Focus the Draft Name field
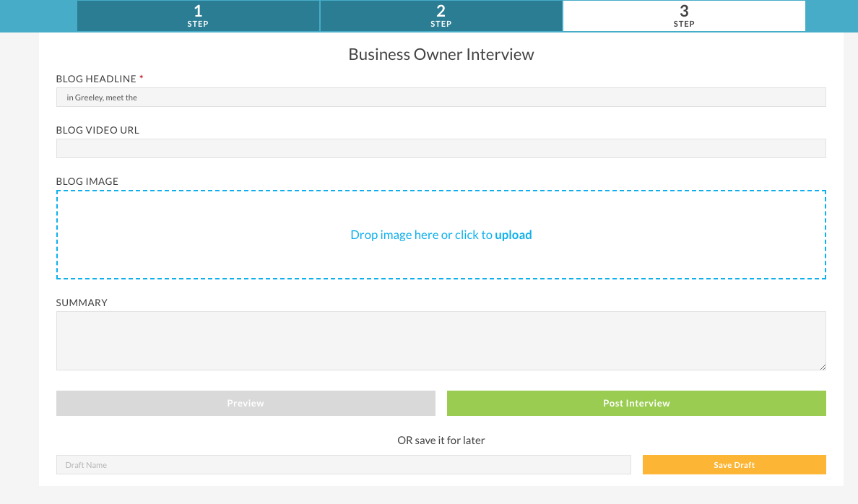The height and width of the screenshot is (504, 858). pyautogui.click(x=344, y=464)
